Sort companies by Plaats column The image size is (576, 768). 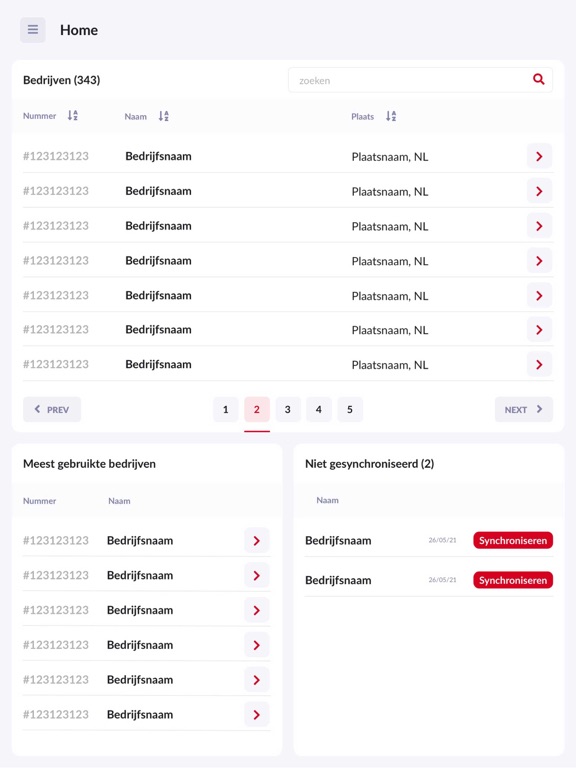pyautogui.click(x=391, y=116)
